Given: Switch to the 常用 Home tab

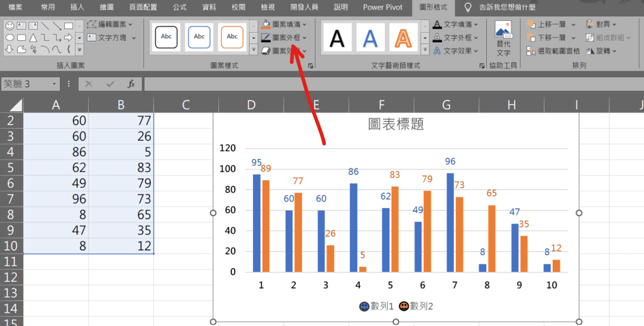Looking at the screenshot, I should point(48,8).
